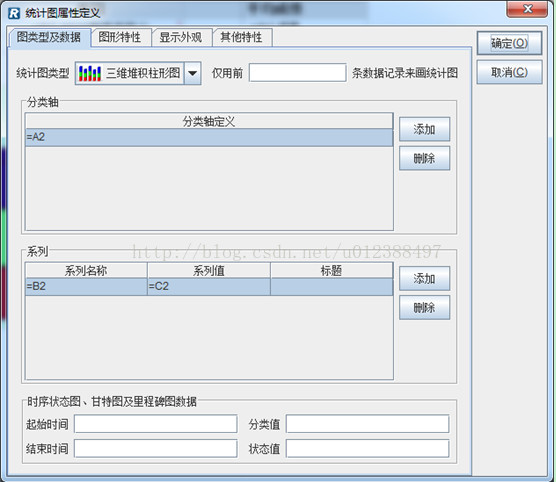Click the 3D stacked bar chart icon
Screen dimensions: 556x482
click(90, 73)
